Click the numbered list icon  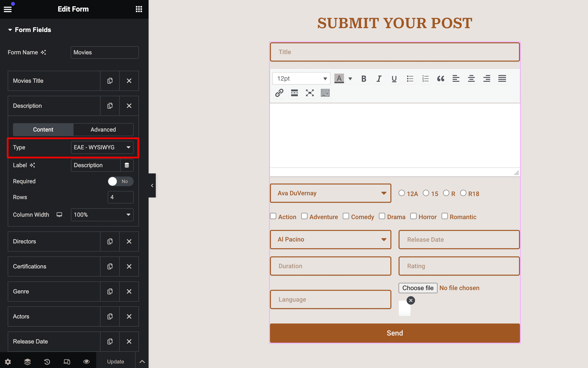pos(426,78)
